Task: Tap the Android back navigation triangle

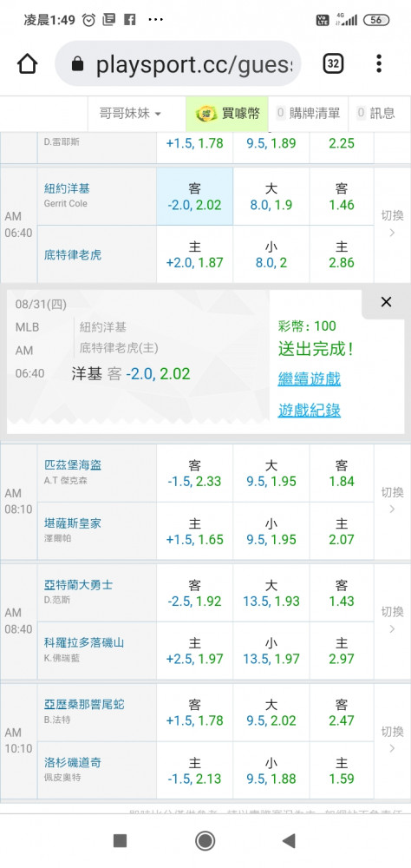Action: pyautogui.click(x=289, y=841)
